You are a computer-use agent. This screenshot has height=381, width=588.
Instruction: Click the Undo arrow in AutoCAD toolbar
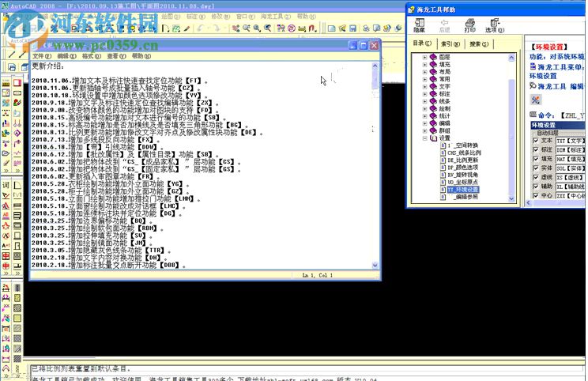pos(202,28)
